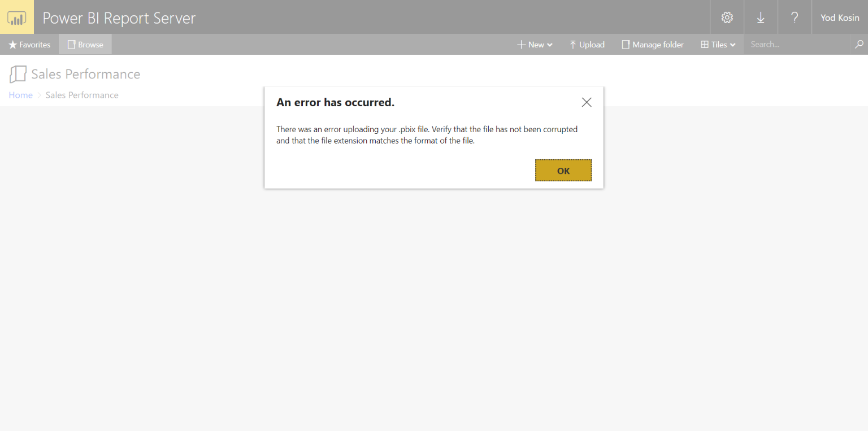The image size is (868, 431).
Task: Click the 'An error has occurred.' heading
Action: coord(335,102)
